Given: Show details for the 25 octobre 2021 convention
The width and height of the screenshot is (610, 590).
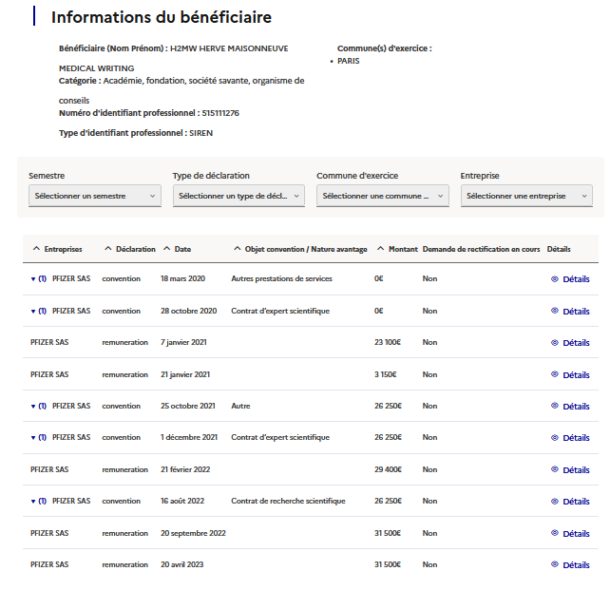Looking at the screenshot, I should (x=570, y=407).
